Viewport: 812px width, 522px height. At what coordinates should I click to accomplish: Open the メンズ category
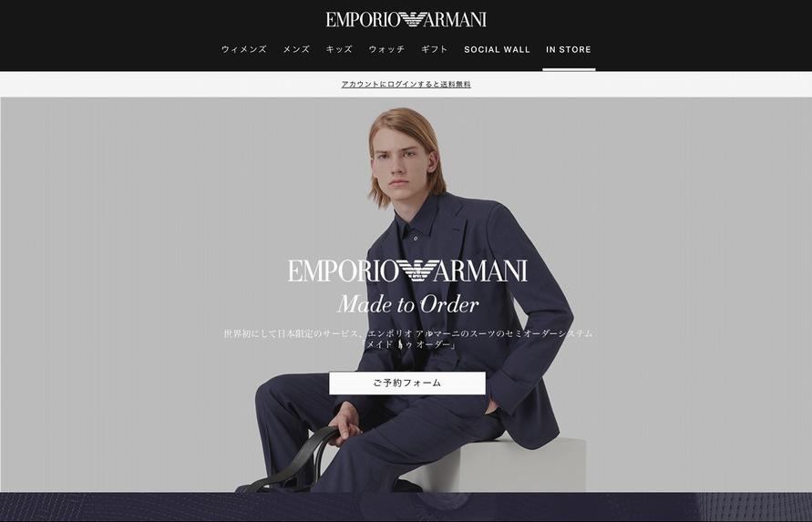click(296, 49)
